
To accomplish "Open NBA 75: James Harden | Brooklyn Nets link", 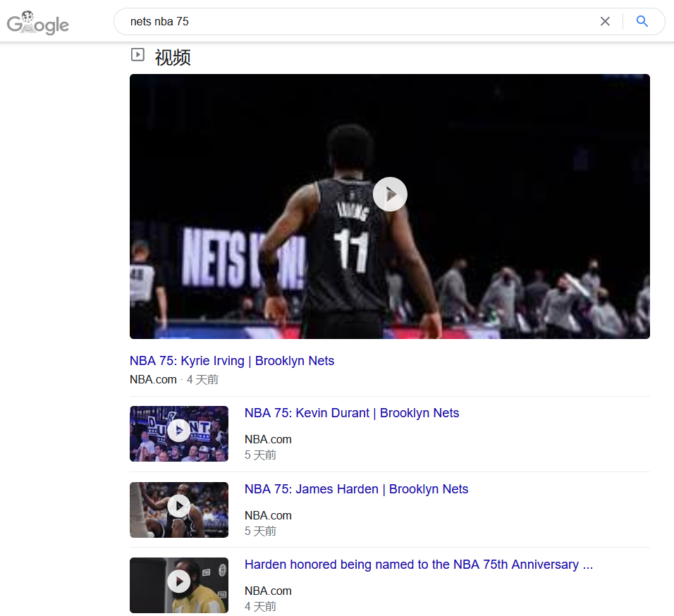I will click(x=356, y=489).
